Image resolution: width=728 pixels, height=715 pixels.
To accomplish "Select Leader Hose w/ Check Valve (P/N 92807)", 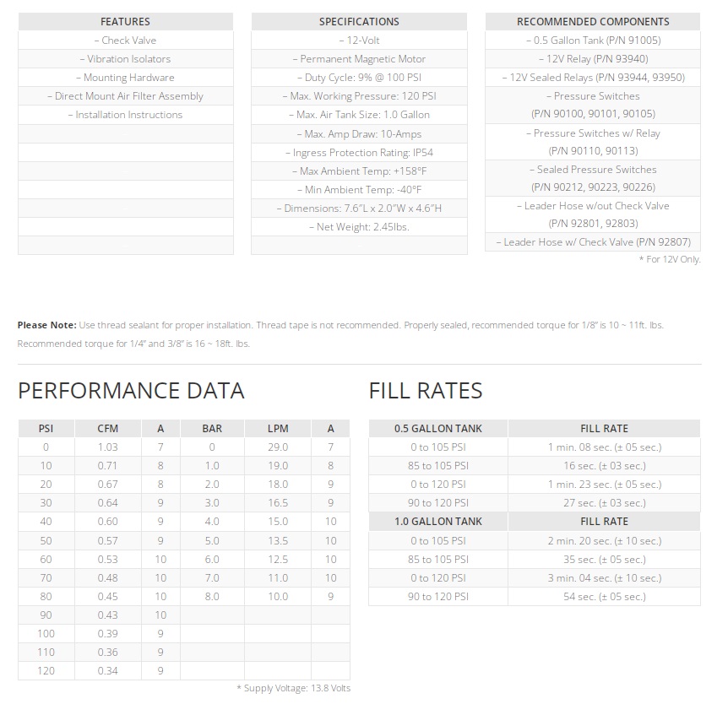I will pos(593,242).
